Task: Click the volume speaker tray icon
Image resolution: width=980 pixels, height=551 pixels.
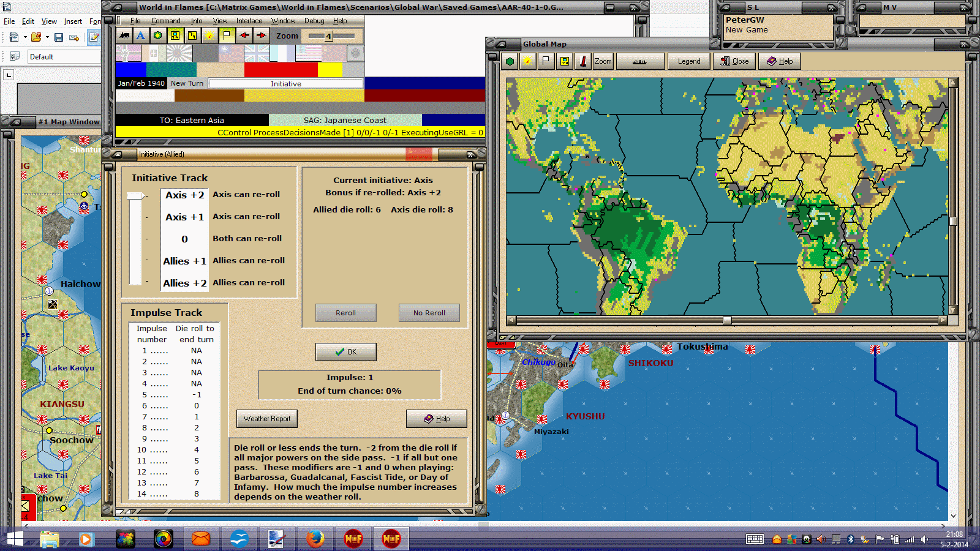Action: [924, 539]
